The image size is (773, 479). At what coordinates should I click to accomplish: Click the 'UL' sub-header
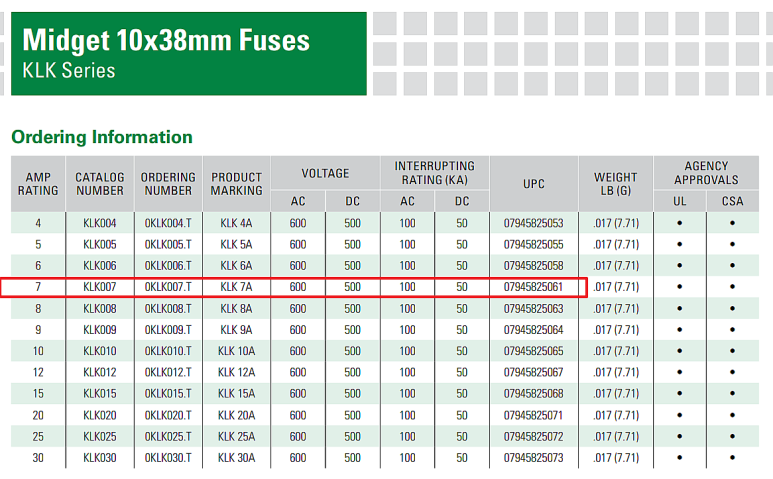click(680, 201)
